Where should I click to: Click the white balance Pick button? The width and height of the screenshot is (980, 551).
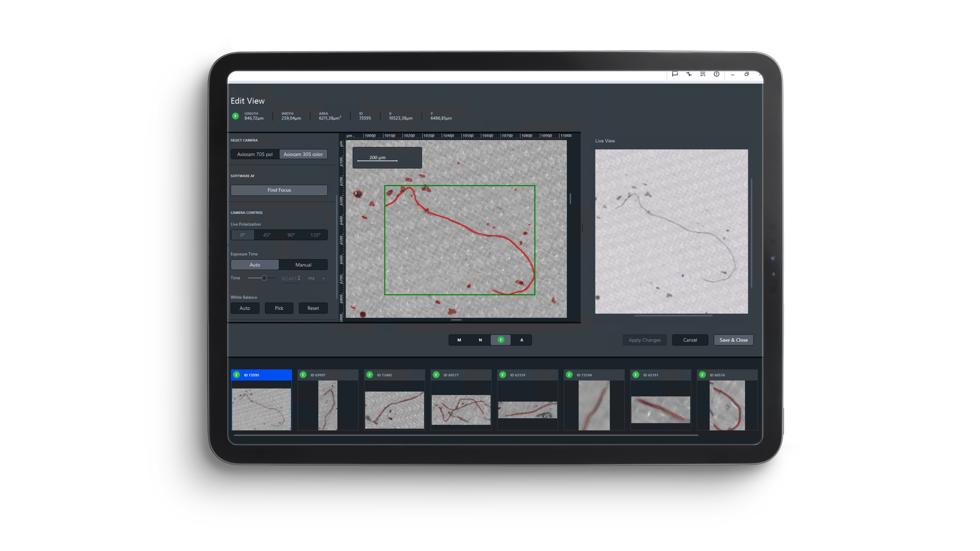tap(279, 308)
